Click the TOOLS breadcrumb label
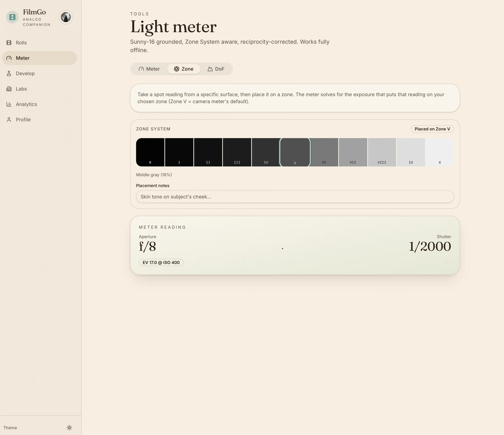504x435 pixels. click(139, 14)
